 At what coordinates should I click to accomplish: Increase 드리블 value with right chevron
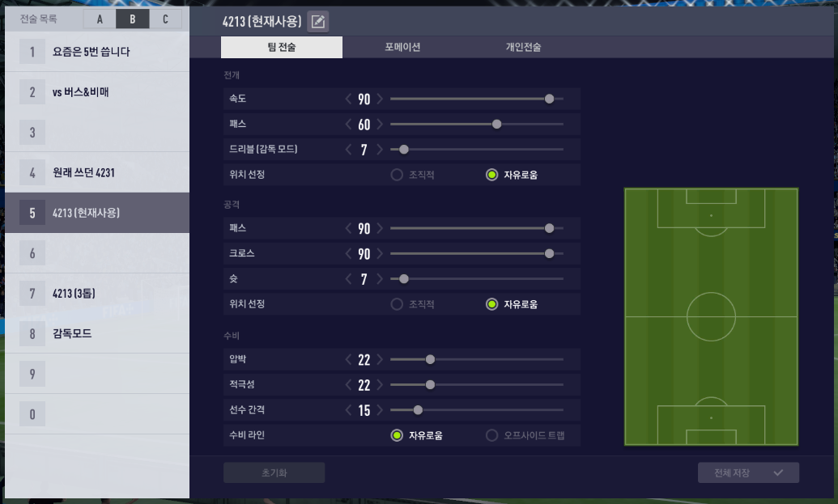click(380, 150)
